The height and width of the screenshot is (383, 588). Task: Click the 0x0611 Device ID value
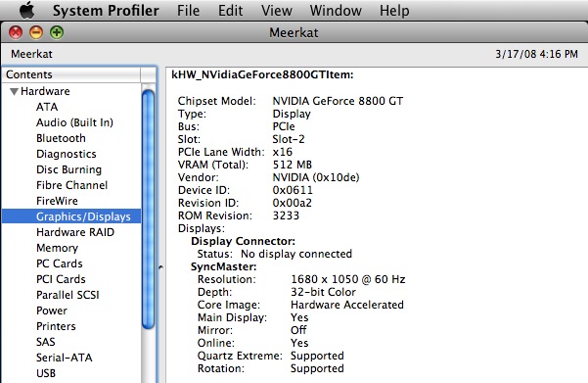(293, 190)
